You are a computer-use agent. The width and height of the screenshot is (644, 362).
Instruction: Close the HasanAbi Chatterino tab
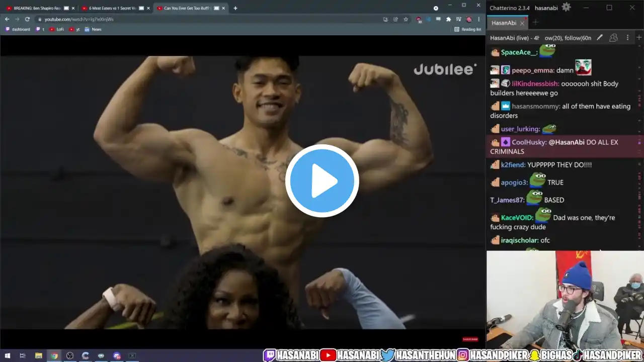522,23
